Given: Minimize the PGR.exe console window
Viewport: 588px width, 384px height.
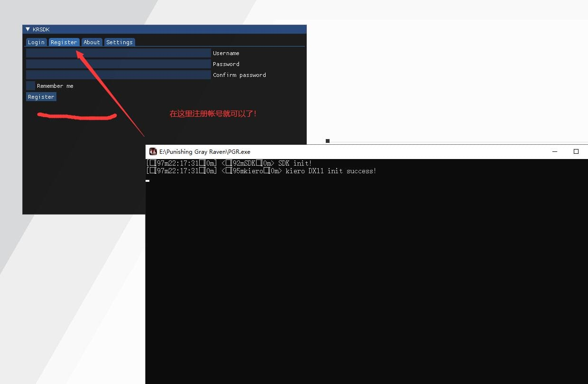Looking at the screenshot, I should point(555,151).
